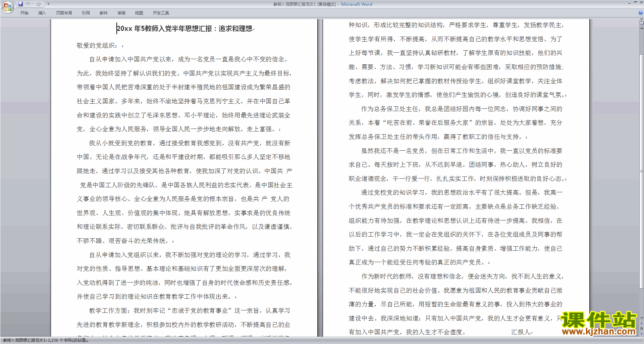Customize the Quick Access Toolbar
The width and height of the screenshot is (644, 344).
tap(48, 4)
